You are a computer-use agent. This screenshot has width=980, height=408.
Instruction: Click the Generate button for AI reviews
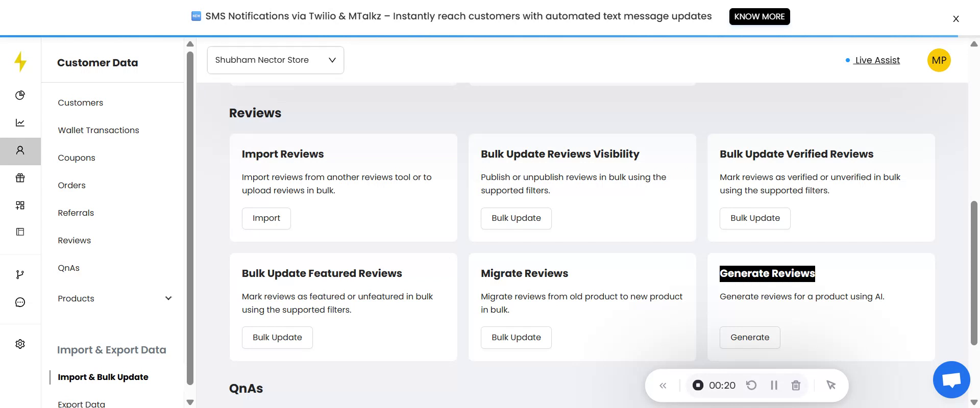[749, 338]
